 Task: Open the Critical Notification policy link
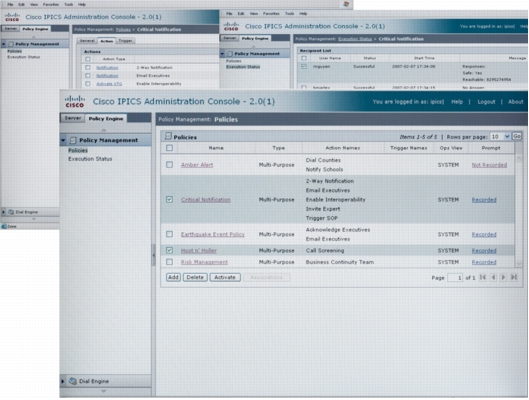(x=205, y=199)
